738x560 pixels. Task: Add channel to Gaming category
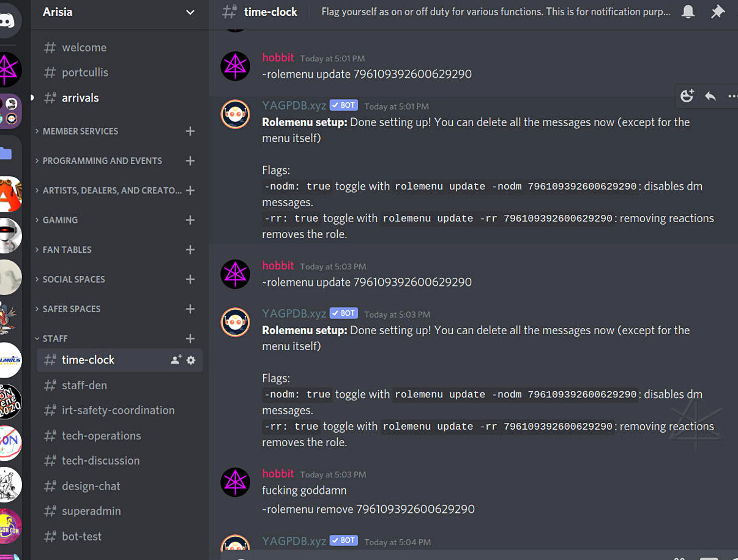190,220
